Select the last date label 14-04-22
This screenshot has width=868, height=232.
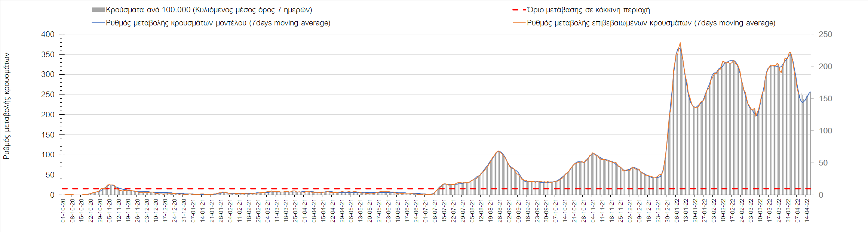pyautogui.click(x=807, y=211)
